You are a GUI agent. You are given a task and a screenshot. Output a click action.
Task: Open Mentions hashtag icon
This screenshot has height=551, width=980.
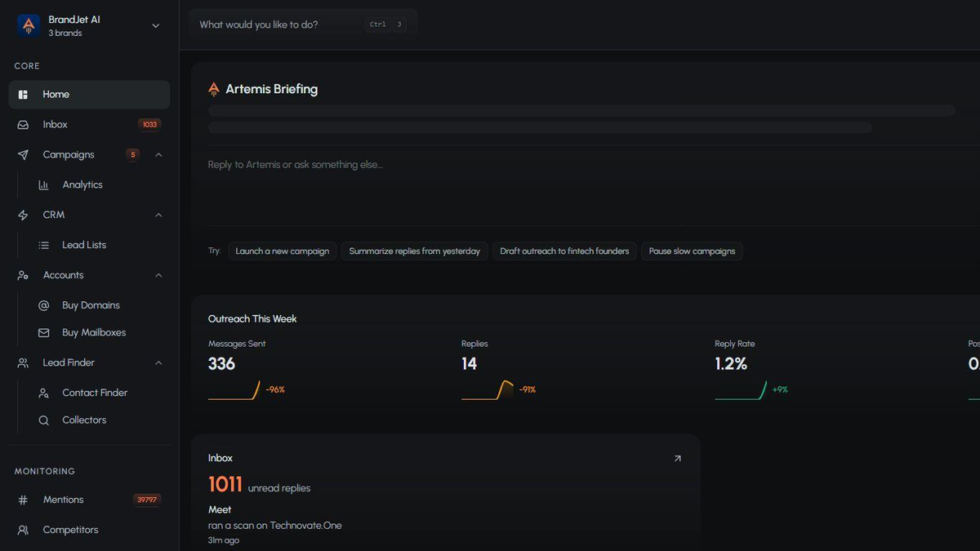point(23,500)
